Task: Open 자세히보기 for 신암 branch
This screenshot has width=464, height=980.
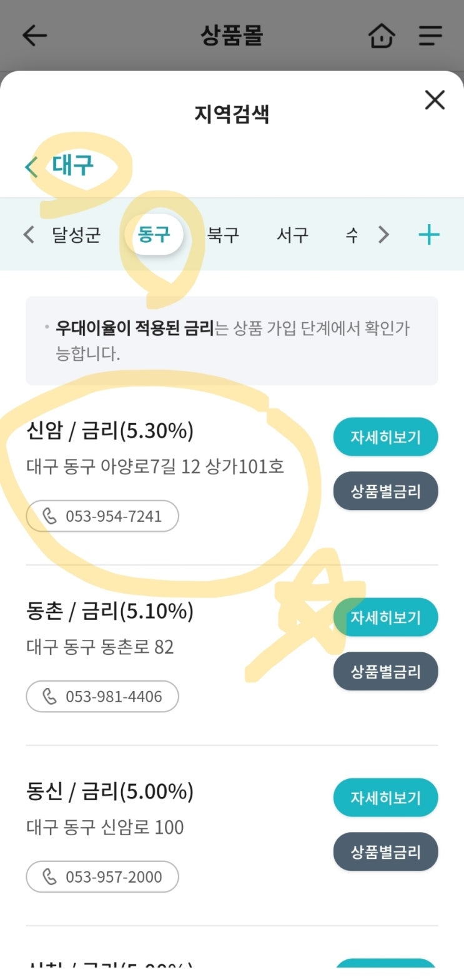Action: (385, 437)
